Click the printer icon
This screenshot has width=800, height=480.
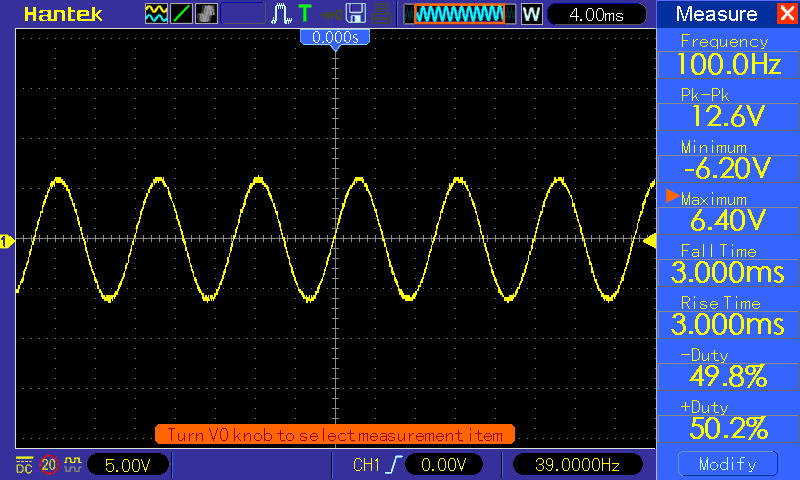coord(381,14)
